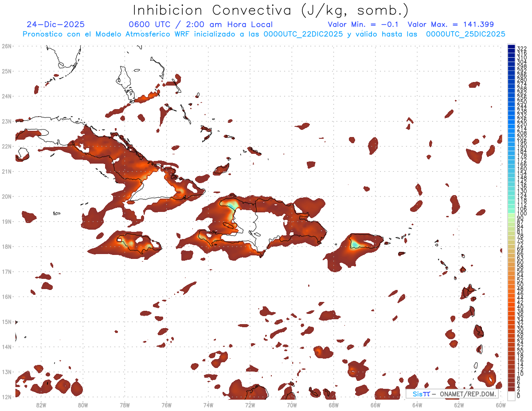
Task: Click the 70W longitude label
Action: point(292,404)
